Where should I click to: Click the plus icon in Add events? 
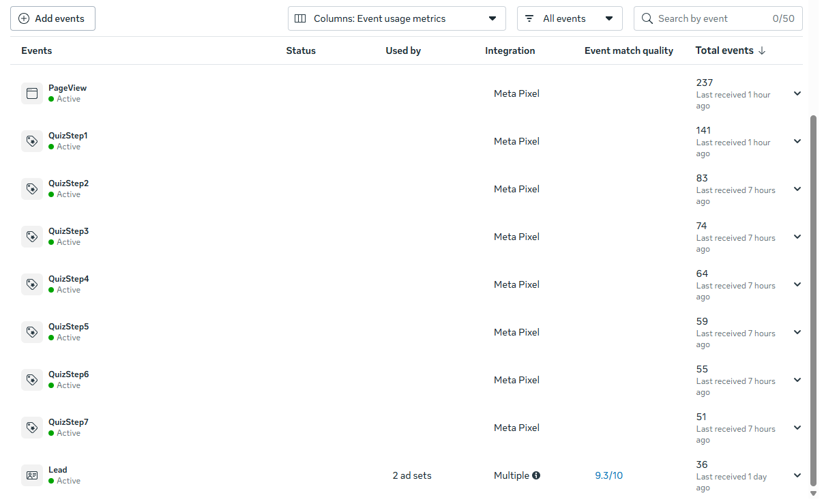pos(24,18)
